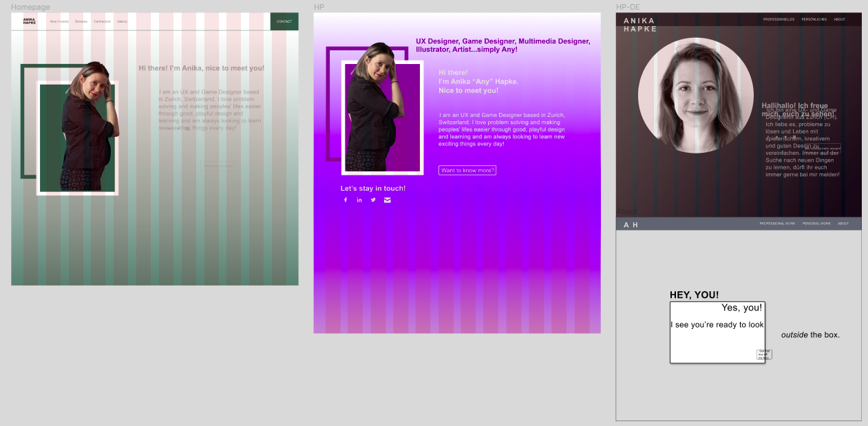Open the Services nav item
Viewport: 868px width, 426px height.
81,21
